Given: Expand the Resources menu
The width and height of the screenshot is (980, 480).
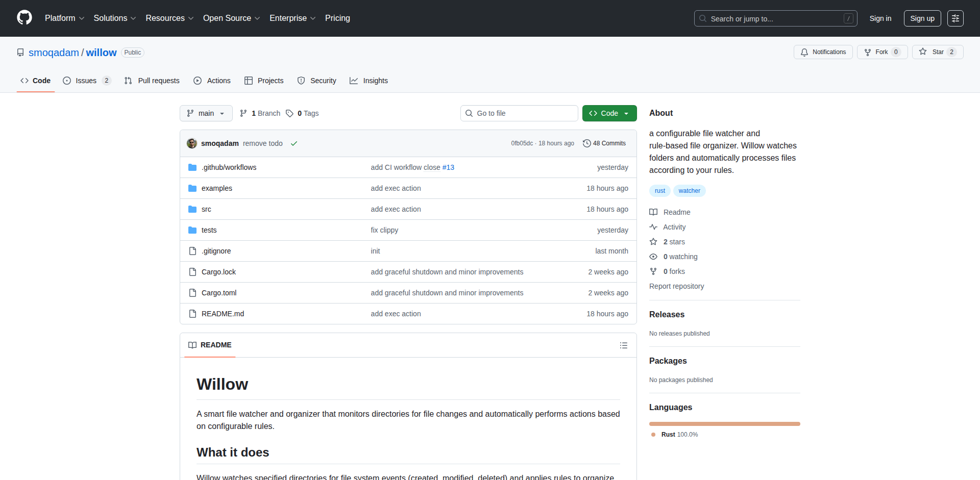Looking at the screenshot, I should click(169, 18).
